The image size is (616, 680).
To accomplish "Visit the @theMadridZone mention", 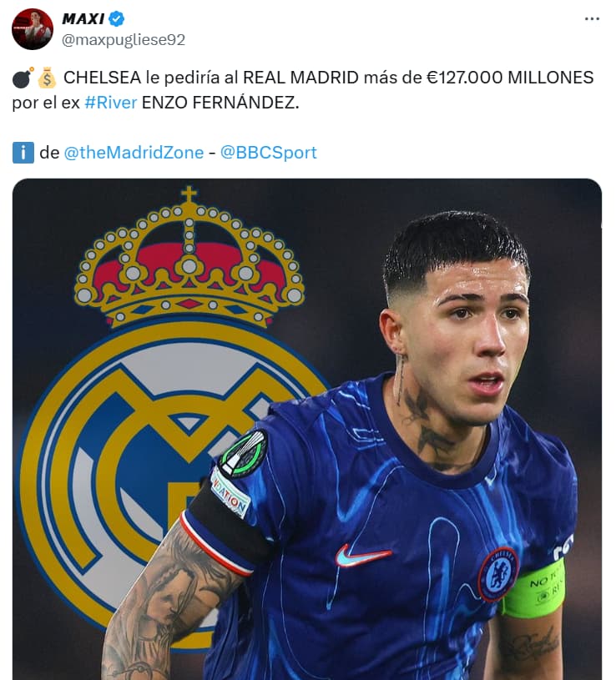I will coord(134,153).
